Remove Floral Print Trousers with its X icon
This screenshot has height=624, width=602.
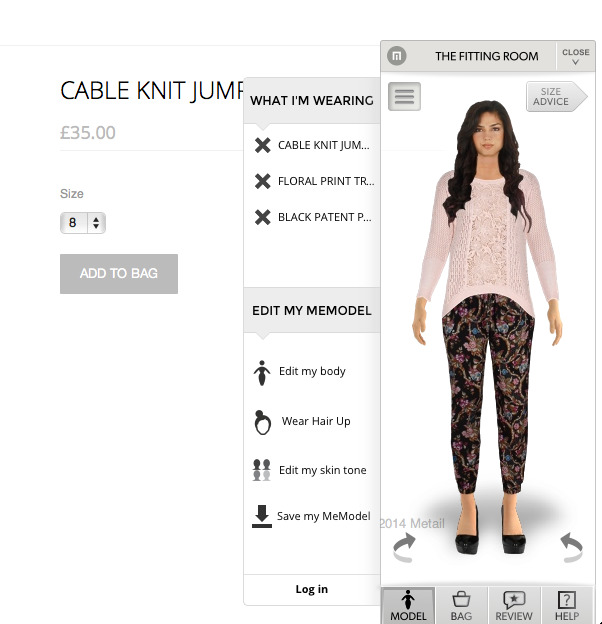[x=263, y=181]
